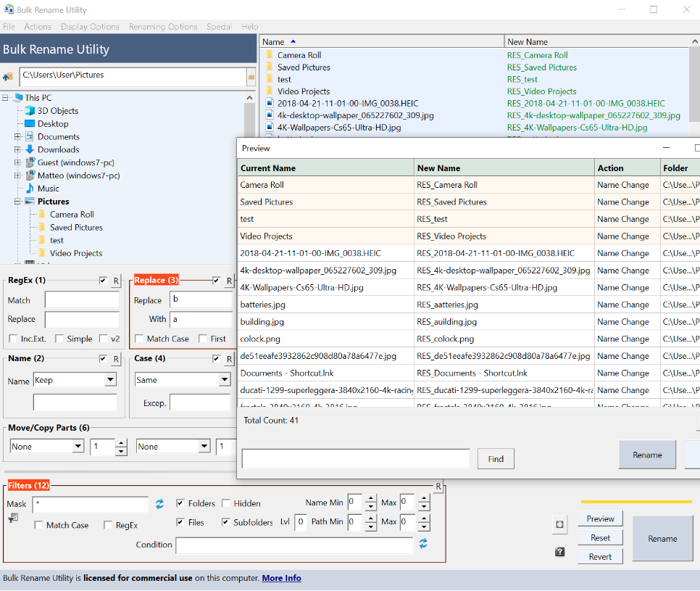This screenshot has width=700, height=591.
Task: Click the R reset button in Replace (3)
Action: click(x=229, y=281)
